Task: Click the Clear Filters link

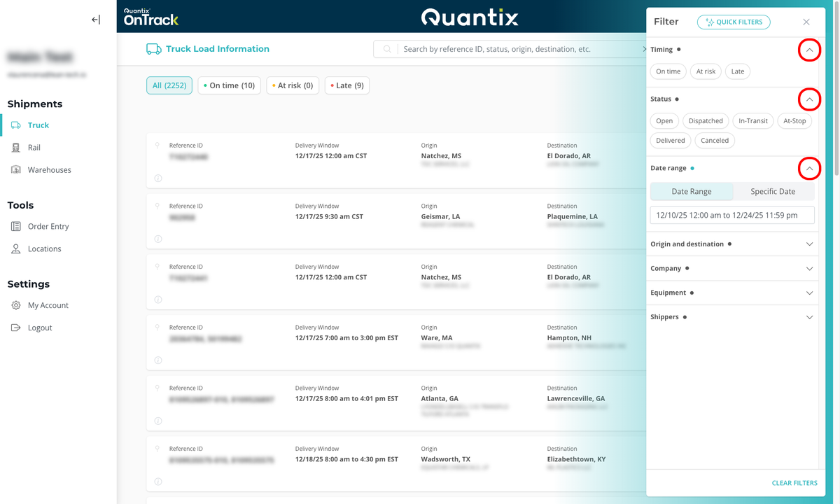Action: pos(794,483)
